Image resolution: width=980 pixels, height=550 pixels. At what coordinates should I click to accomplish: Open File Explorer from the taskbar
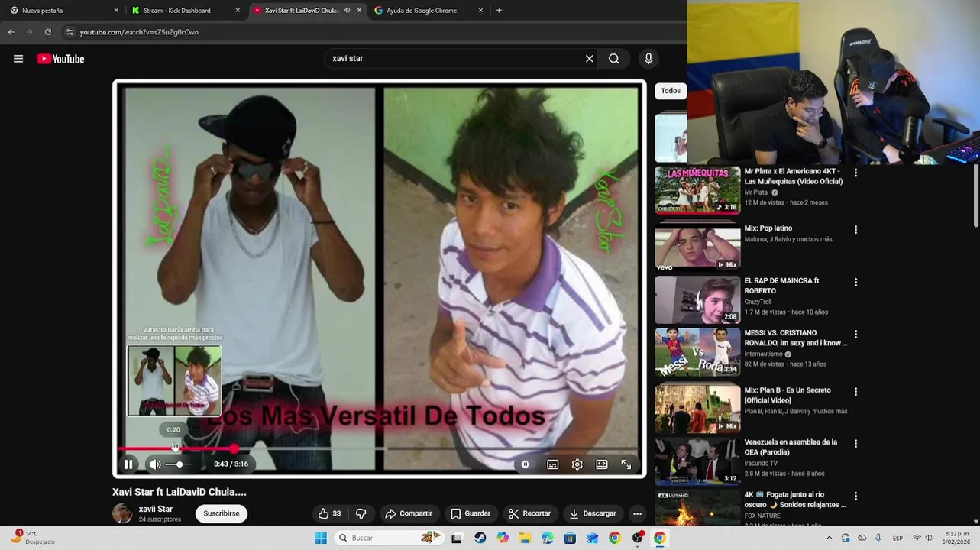pyautogui.click(x=525, y=538)
